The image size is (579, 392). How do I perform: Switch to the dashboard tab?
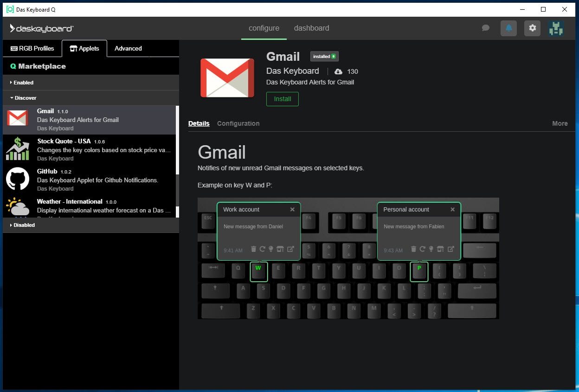pos(311,28)
